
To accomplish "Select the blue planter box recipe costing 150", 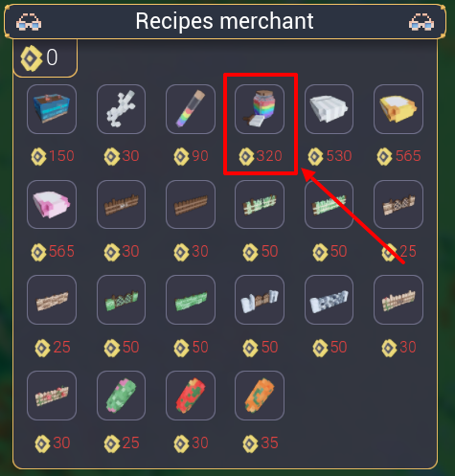I will coord(52,109).
